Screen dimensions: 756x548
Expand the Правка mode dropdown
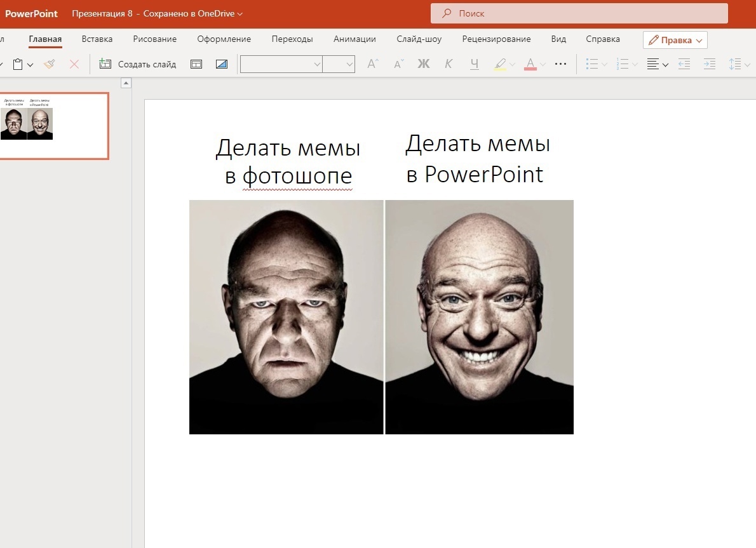click(x=675, y=40)
